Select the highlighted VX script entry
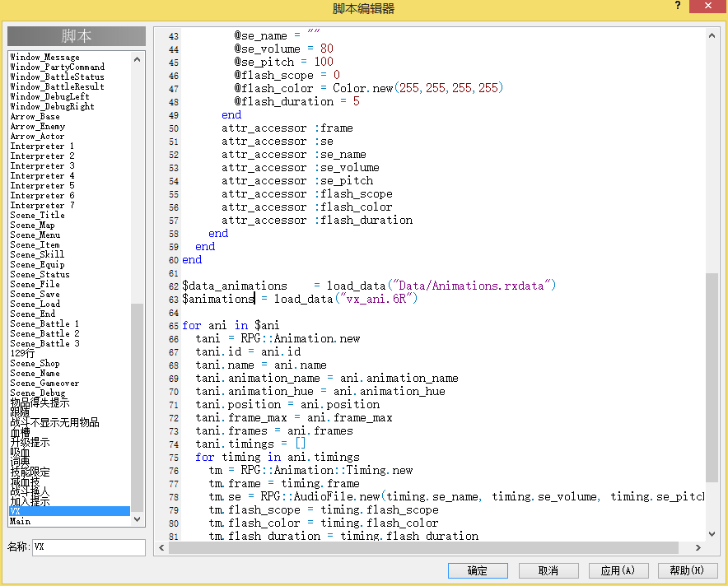 (70, 511)
